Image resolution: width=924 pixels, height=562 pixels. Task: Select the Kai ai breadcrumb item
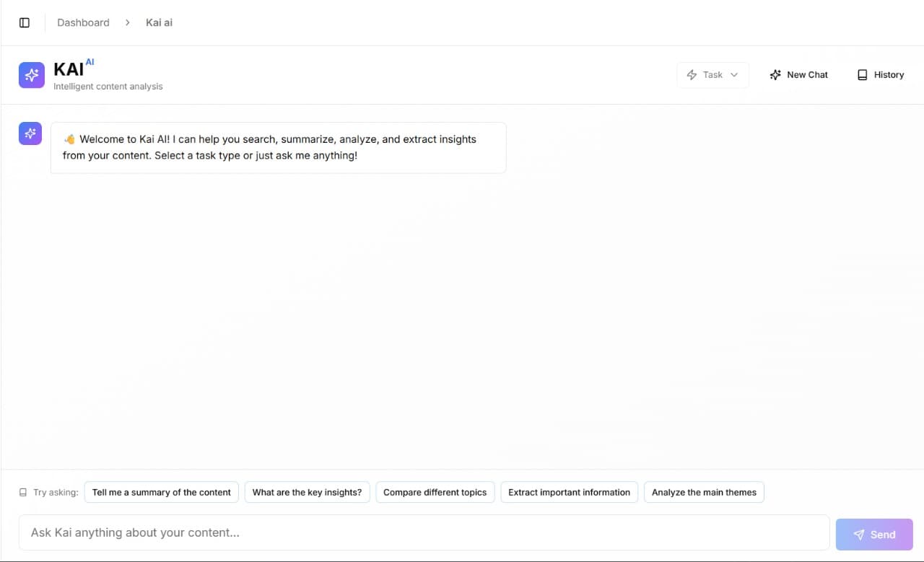pos(159,22)
